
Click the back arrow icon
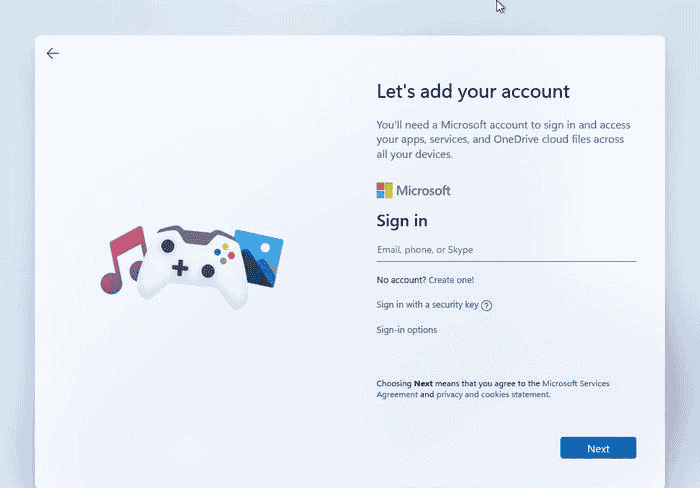point(53,54)
